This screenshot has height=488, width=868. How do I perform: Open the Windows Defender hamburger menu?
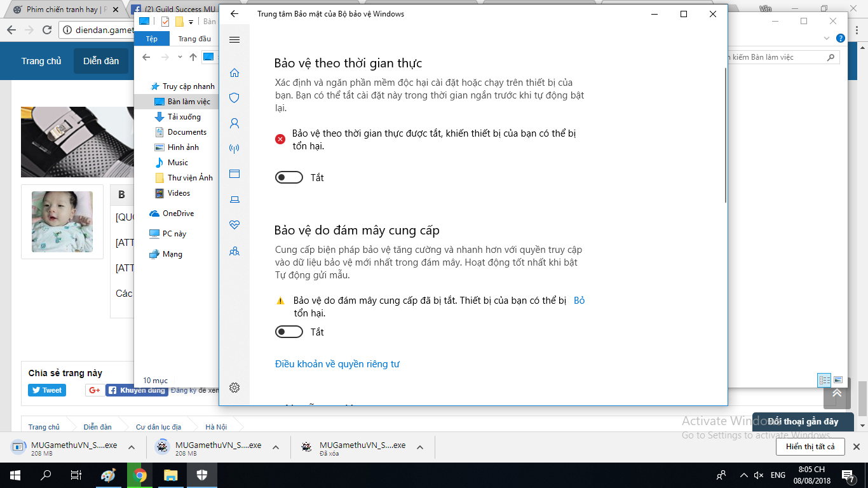(234, 39)
